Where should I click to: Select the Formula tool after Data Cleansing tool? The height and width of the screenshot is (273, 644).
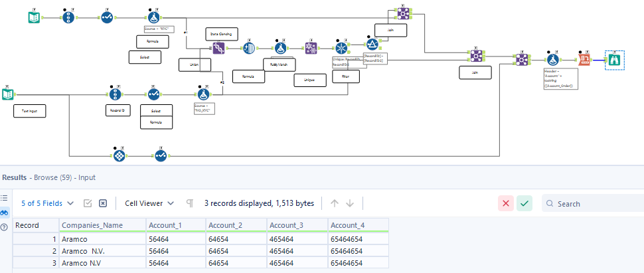pyautogui.click(x=280, y=48)
